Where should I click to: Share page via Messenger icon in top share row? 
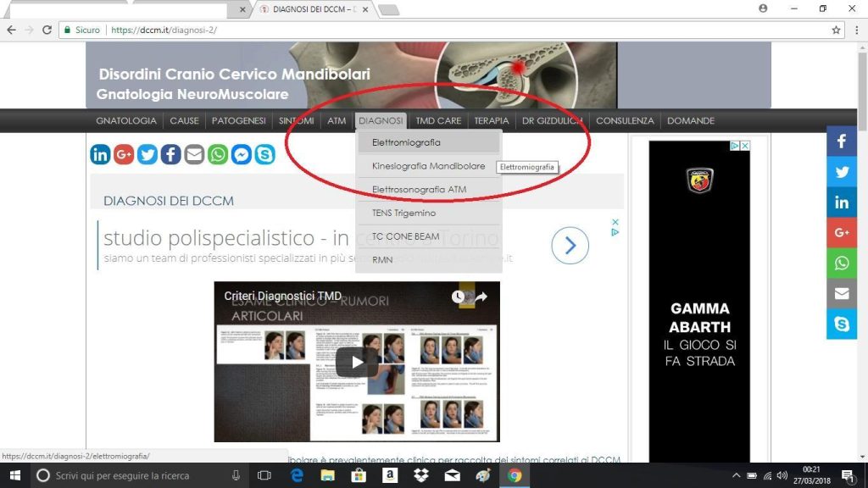242,154
